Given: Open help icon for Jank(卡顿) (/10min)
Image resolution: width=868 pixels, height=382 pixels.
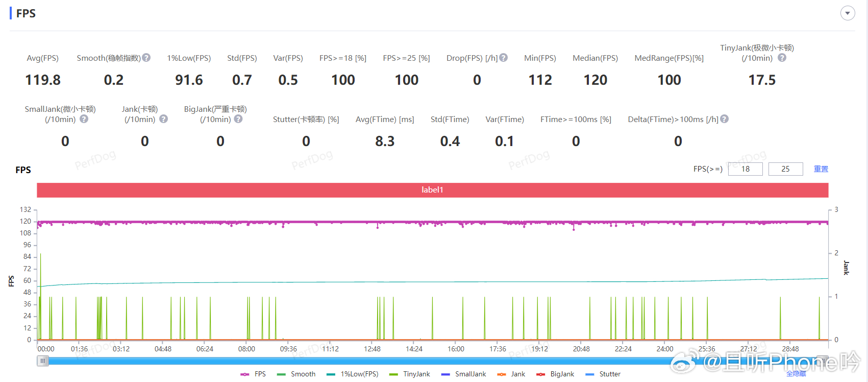Looking at the screenshot, I should click(x=164, y=119).
